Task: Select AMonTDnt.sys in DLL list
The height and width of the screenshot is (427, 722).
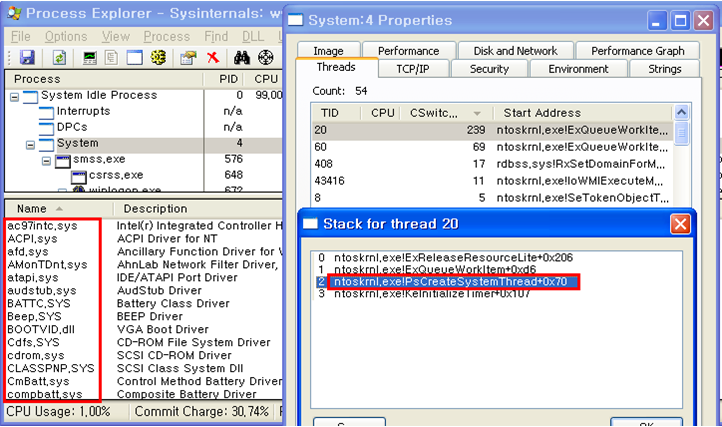Action: pos(144,264)
